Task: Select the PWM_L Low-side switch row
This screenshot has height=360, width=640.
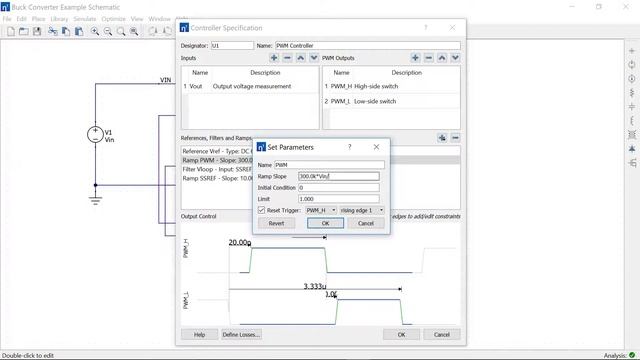Action: point(391,101)
